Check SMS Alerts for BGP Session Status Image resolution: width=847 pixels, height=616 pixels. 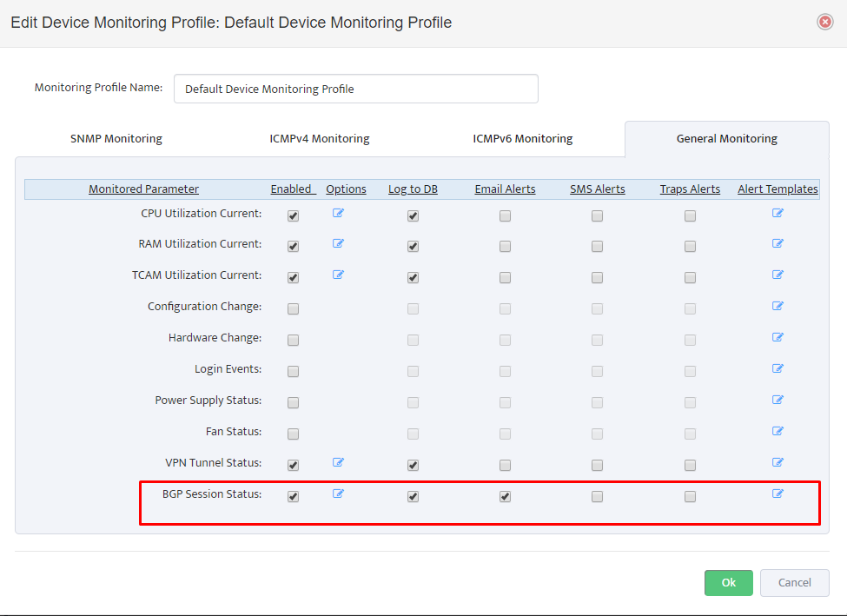597,497
